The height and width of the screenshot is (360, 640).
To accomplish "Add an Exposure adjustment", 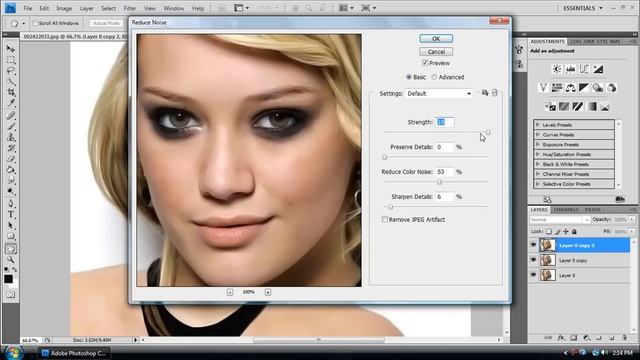I will [x=598, y=69].
